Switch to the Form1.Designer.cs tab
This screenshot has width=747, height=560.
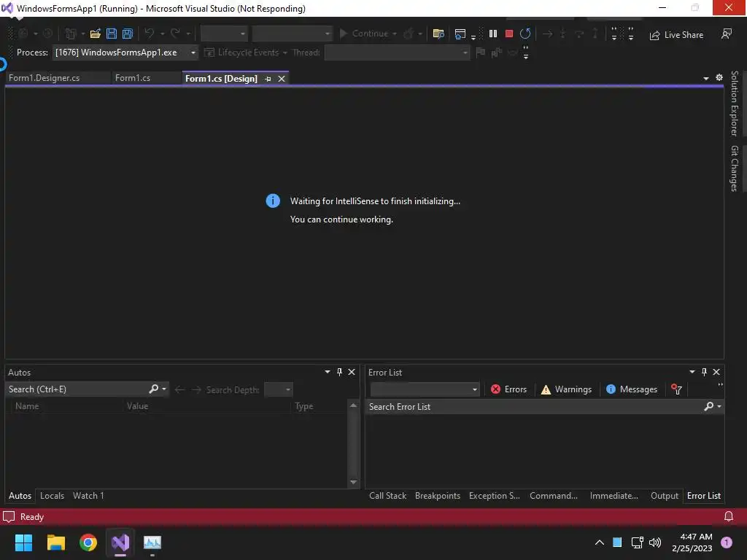[44, 78]
